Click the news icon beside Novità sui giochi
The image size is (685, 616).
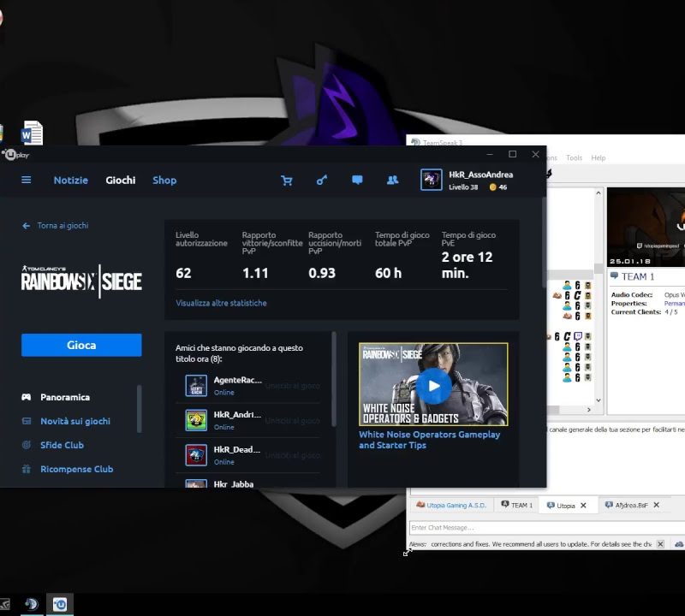click(27, 421)
